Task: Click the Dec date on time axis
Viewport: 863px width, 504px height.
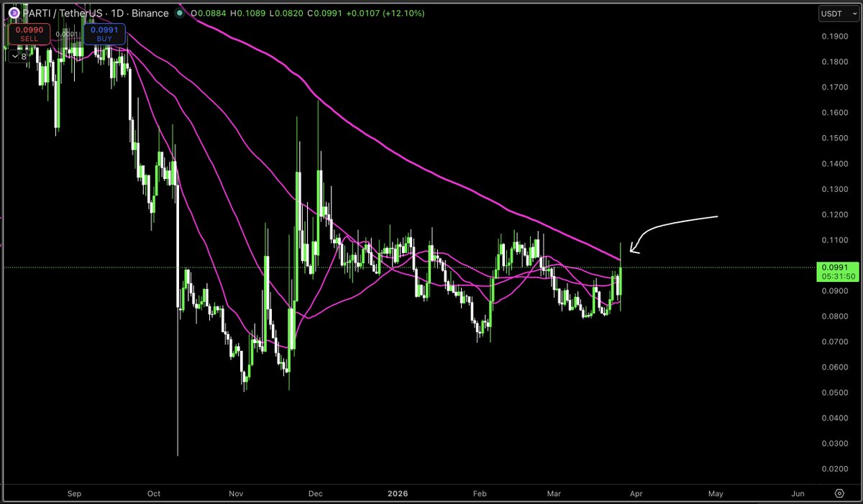Action: point(316,494)
